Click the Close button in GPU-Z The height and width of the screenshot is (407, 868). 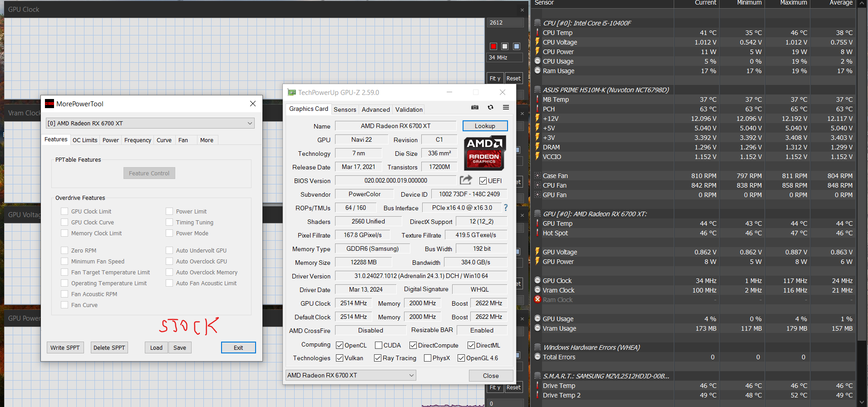[491, 376]
